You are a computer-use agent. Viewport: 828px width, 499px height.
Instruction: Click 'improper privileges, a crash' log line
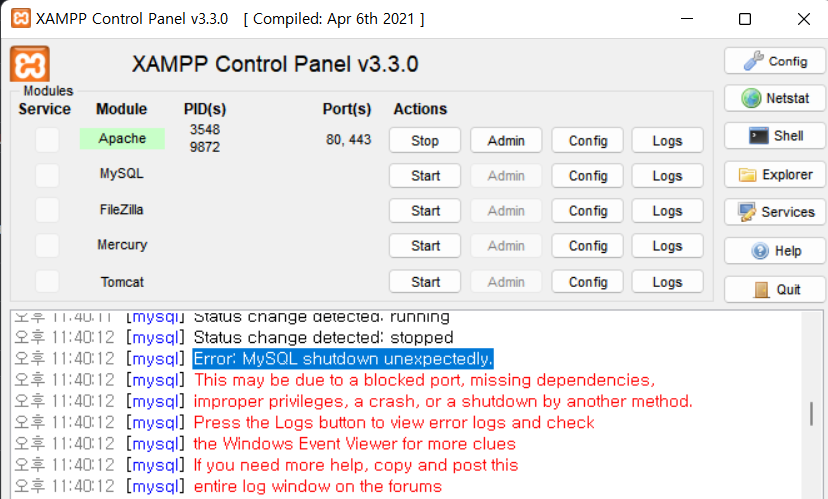443,401
